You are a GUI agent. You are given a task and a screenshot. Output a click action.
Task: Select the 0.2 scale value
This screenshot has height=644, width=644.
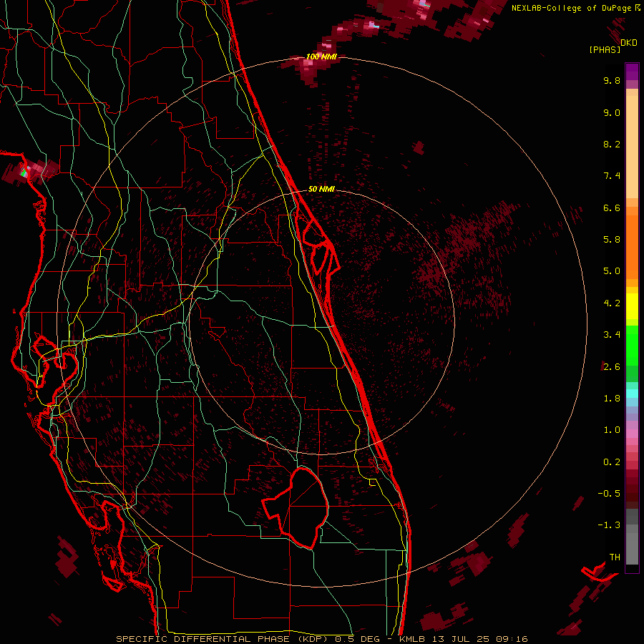612,462
